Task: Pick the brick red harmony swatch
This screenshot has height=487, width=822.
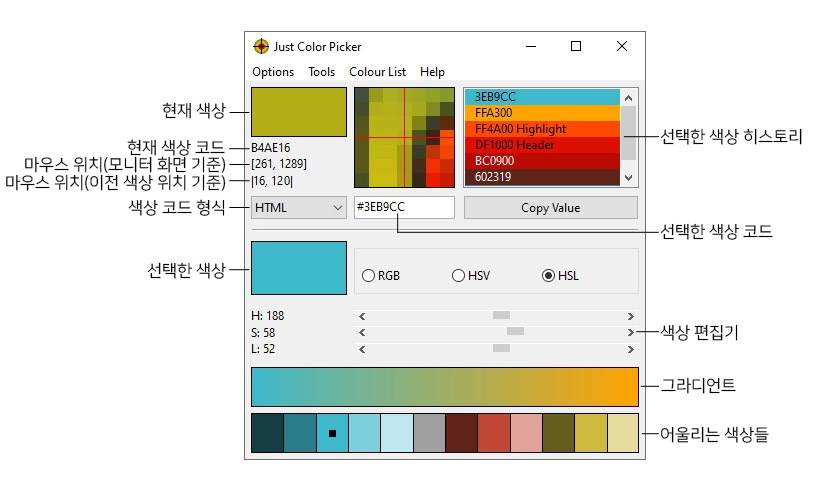Action: click(494, 433)
